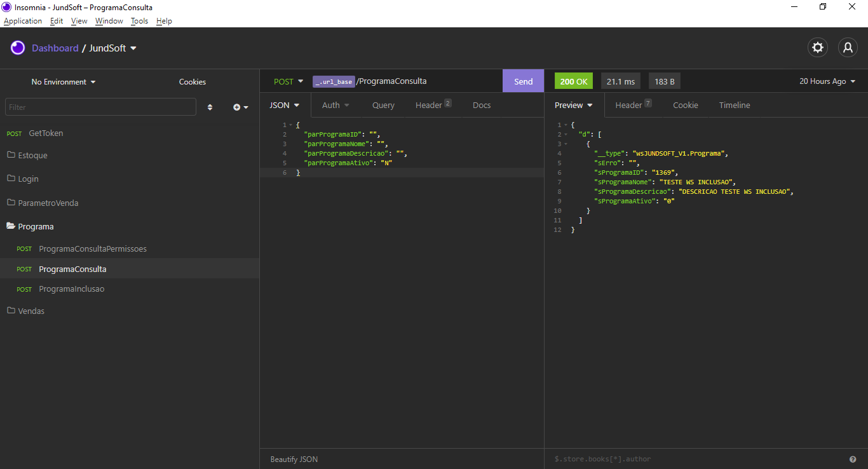Screen dimensions: 868x469
Task: Fold line 1 of request body
Action: pos(290,125)
